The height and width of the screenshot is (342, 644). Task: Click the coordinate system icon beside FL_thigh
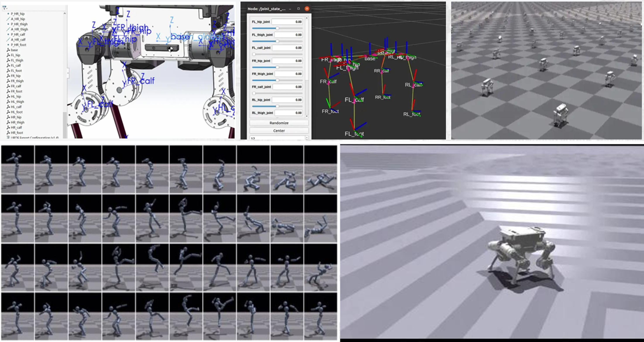pyautogui.click(x=8, y=60)
